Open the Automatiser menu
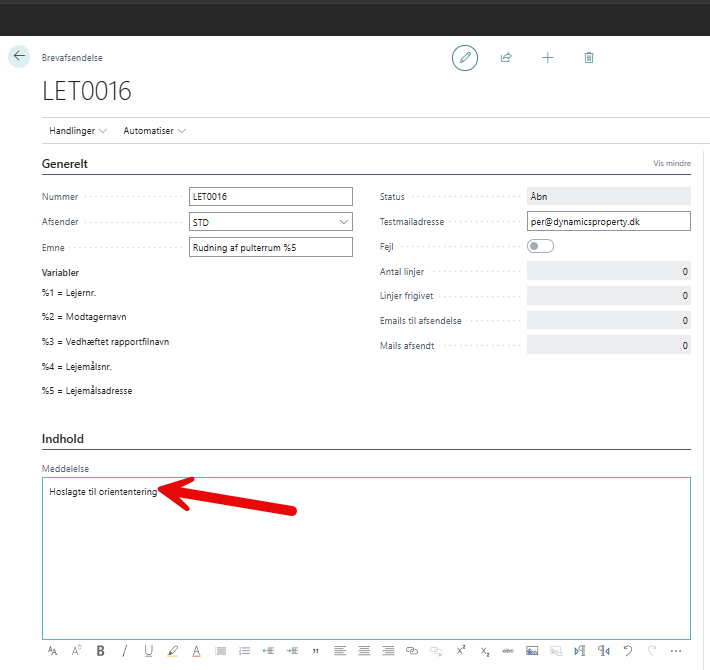This screenshot has height=670, width=710. tap(154, 131)
